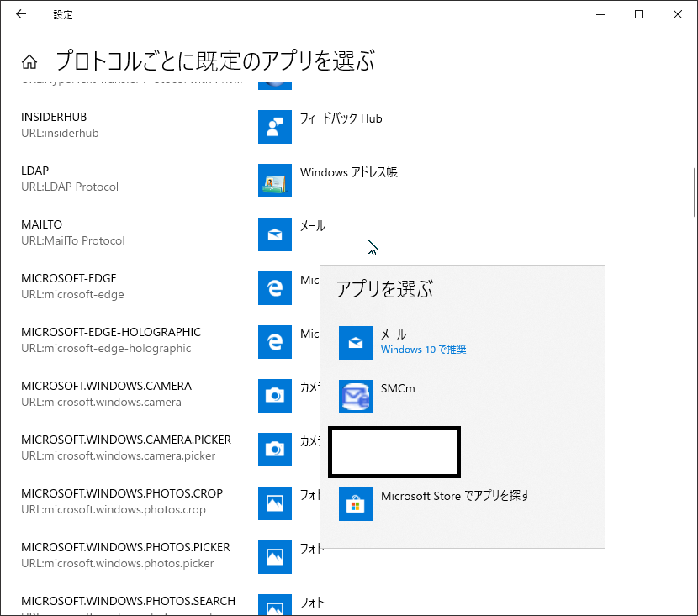Click the URL:insiderhub description
698x616 pixels.
(x=60, y=133)
